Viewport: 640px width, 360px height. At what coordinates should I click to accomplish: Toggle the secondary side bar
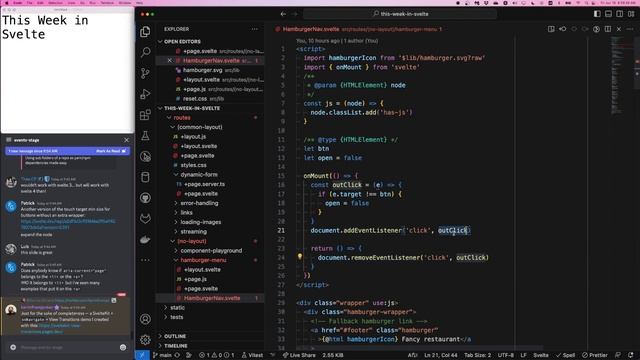(620, 14)
